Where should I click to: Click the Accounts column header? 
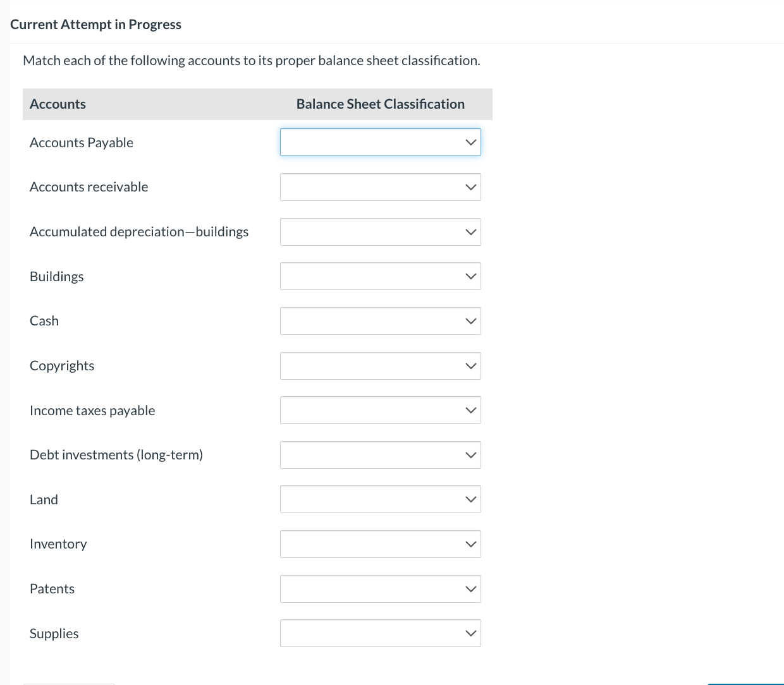58,104
